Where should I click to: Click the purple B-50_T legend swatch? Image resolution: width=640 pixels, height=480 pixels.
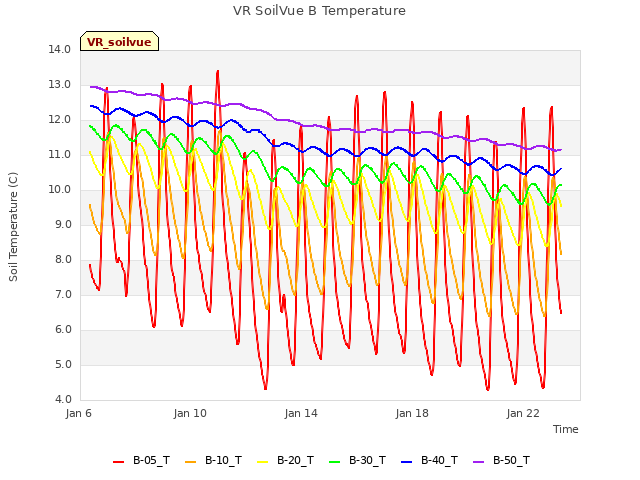click(x=478, y=462)
